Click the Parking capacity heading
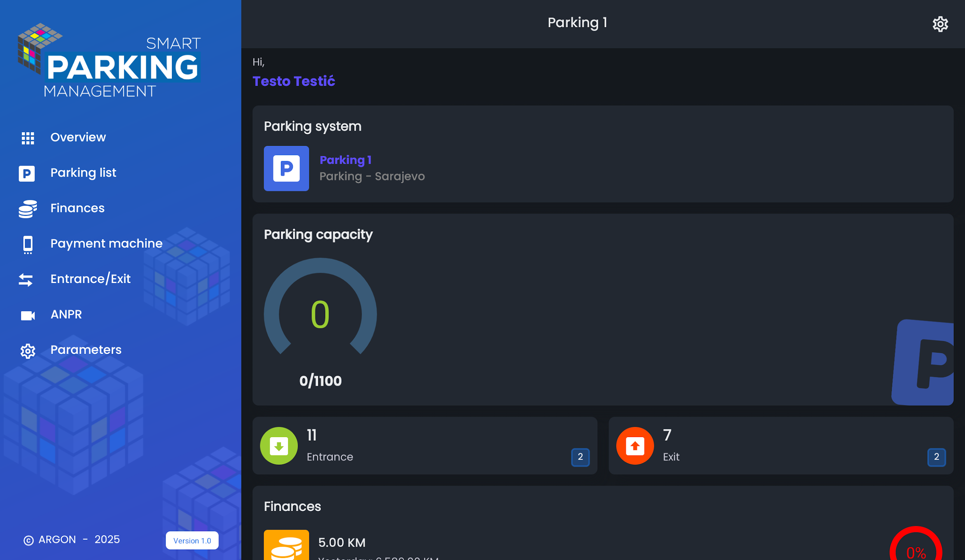This screenshot has height=560, width=965. click(x=318, y=234)
